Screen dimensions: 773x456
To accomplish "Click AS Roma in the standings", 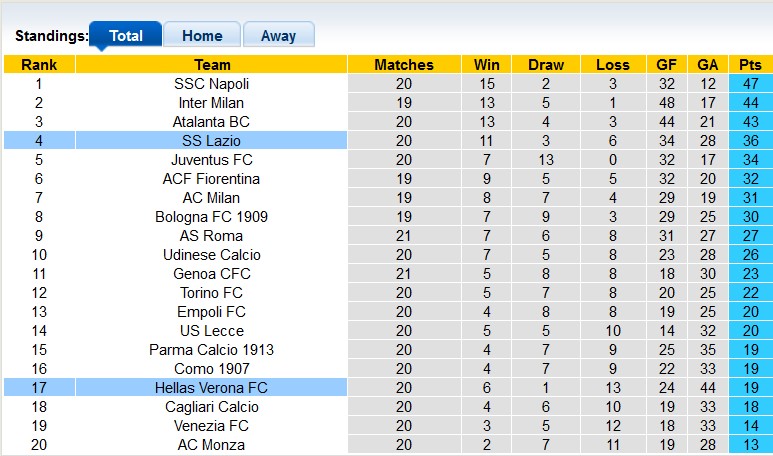I will pos(211,236).
